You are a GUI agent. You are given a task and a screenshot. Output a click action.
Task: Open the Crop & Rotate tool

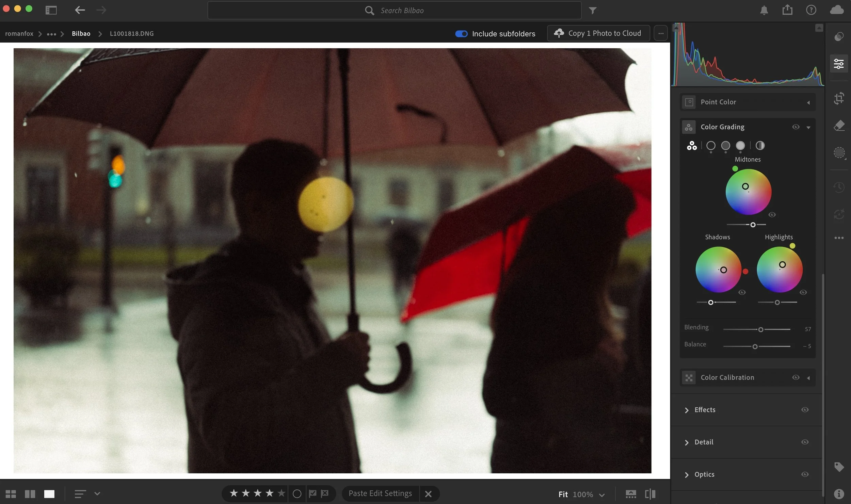(x=839, y=98)
